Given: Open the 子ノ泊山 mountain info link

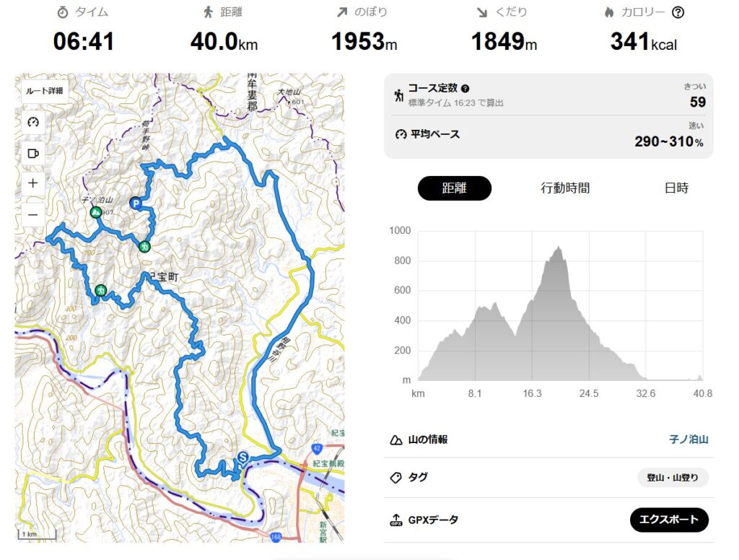Looking at the screenshot, I should (x=688, y=439).
